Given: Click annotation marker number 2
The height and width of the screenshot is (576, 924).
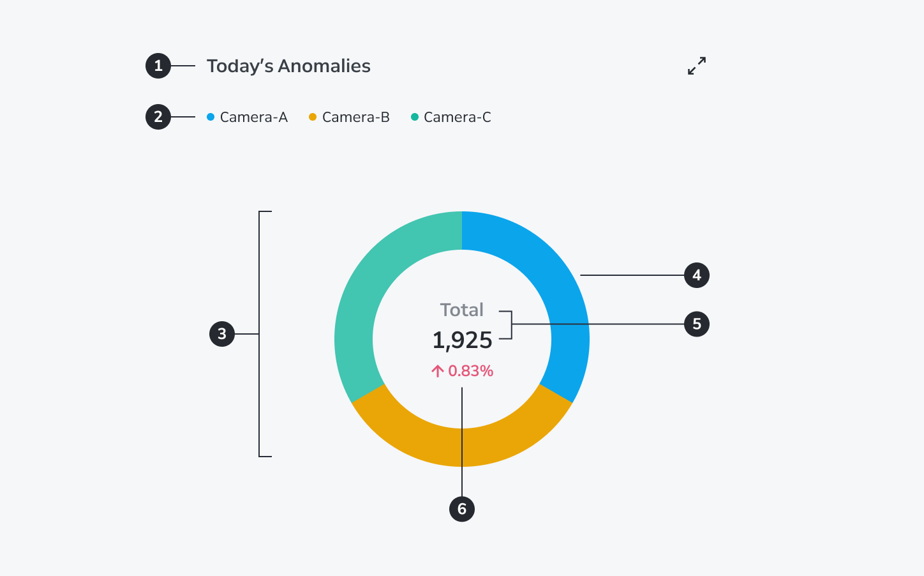Looking at the screenshot, I should tap(158, 117).
